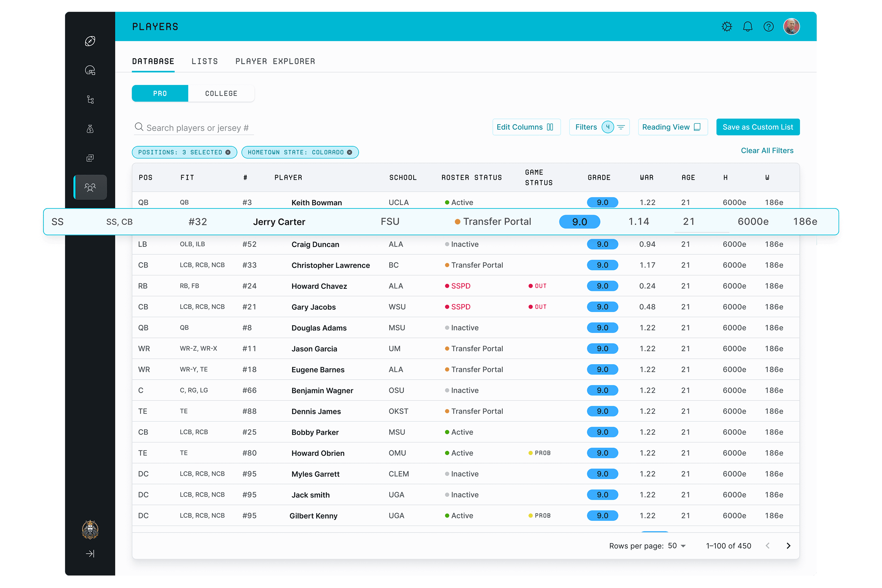Screen dimensions: 882x588
Task: Select the Players group icon in the sidebar
Action: coord(90,187)
